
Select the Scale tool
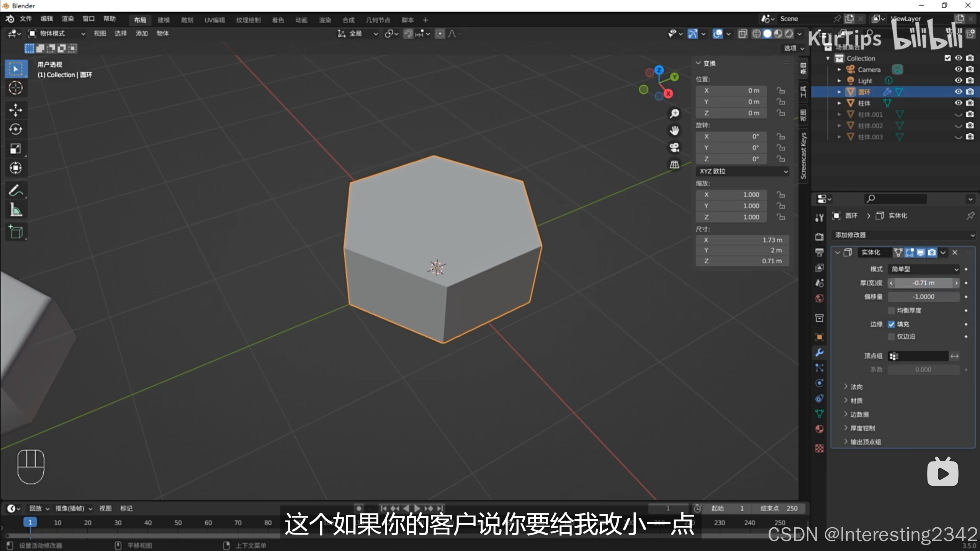(x=16, y=149)
